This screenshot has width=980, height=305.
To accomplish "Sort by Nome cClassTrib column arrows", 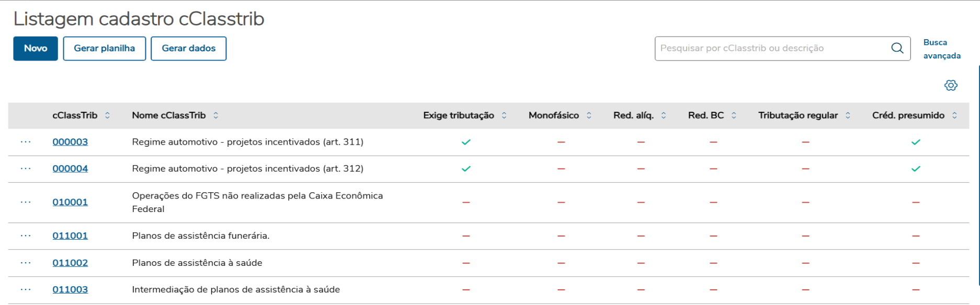I will [215, 115].
